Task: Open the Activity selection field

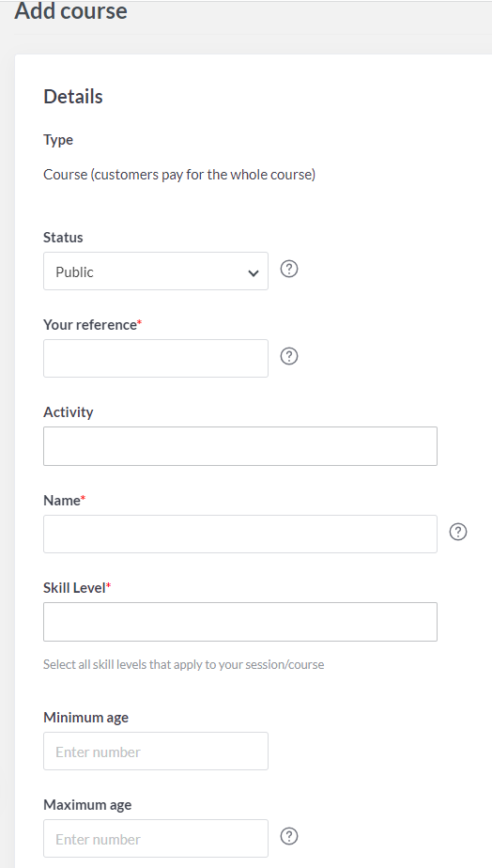Action: (240, 446)
